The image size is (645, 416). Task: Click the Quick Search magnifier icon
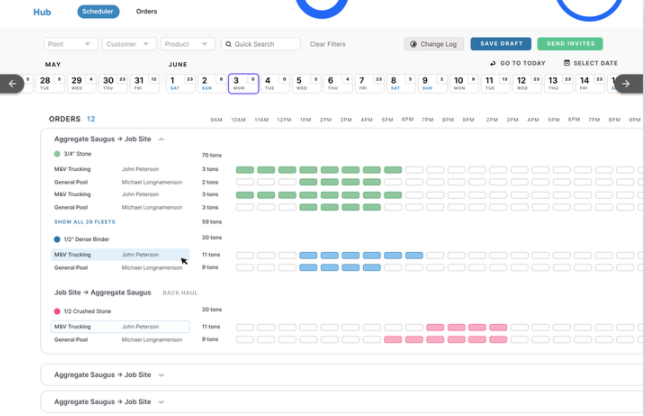(x=228, y=44)
